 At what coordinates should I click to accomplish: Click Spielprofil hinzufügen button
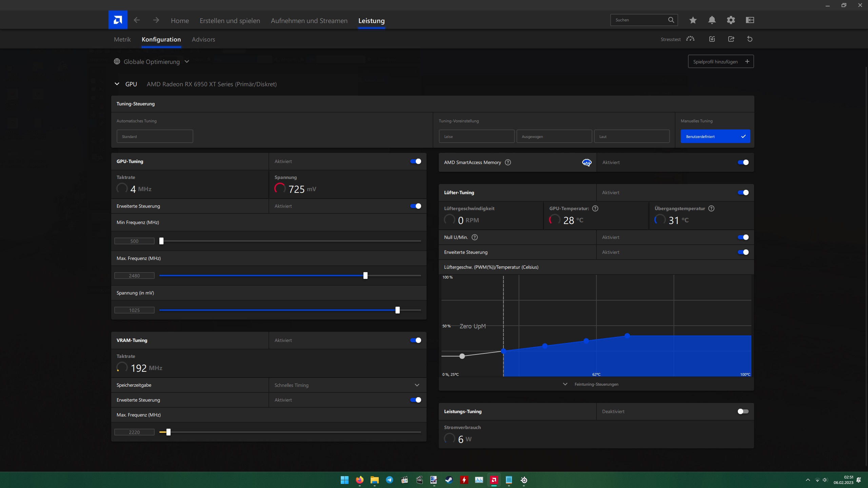click(721, 62)
